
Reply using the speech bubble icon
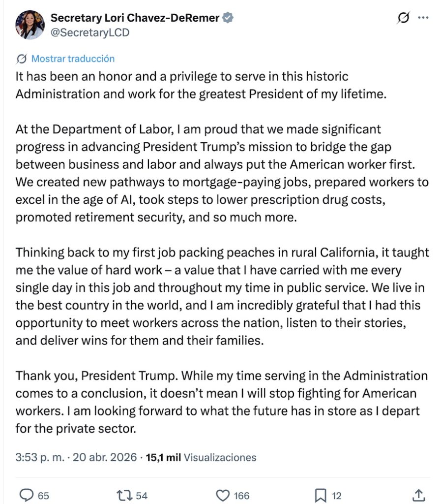pyautogui.click(x=26, y=495)
